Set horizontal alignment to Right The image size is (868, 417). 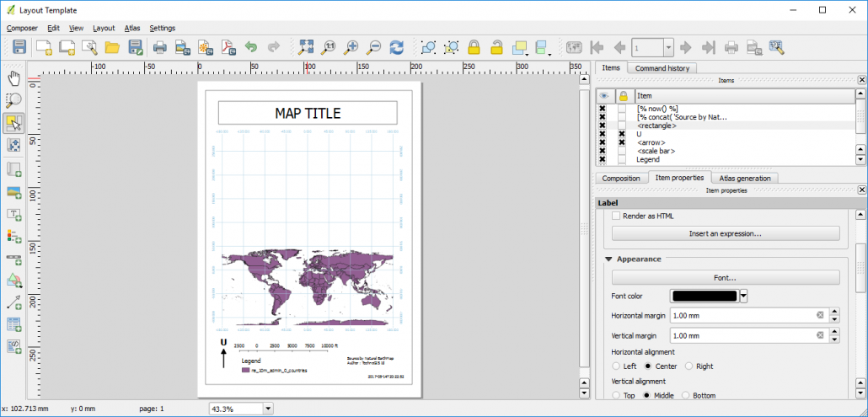[689, 366]
